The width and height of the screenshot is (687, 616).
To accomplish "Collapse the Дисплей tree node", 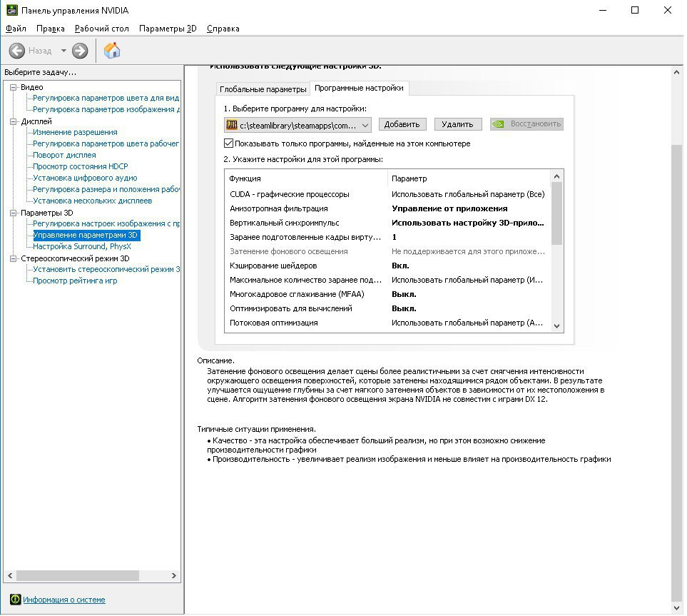I will [x=13, y=121].
